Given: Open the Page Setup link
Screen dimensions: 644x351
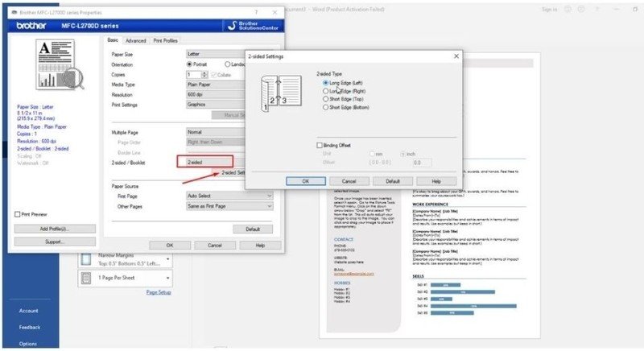Looking at the screenshot, I should tap(158, 292).
